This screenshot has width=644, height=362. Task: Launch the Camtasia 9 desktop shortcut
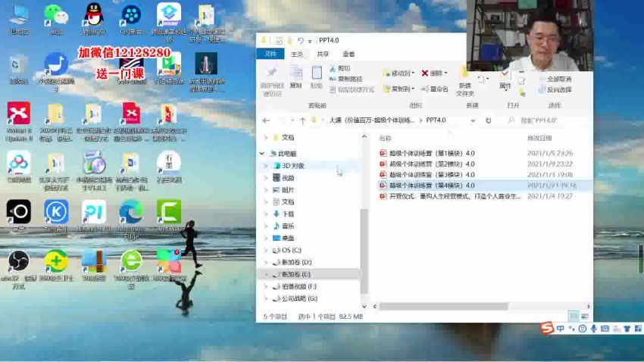[x=169, y=212]
